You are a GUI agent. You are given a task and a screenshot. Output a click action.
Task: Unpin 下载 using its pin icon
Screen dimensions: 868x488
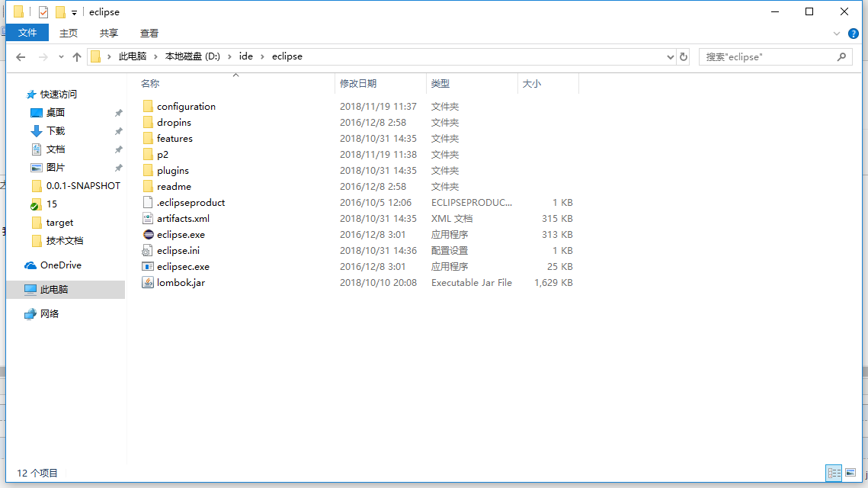coord(118,131)
